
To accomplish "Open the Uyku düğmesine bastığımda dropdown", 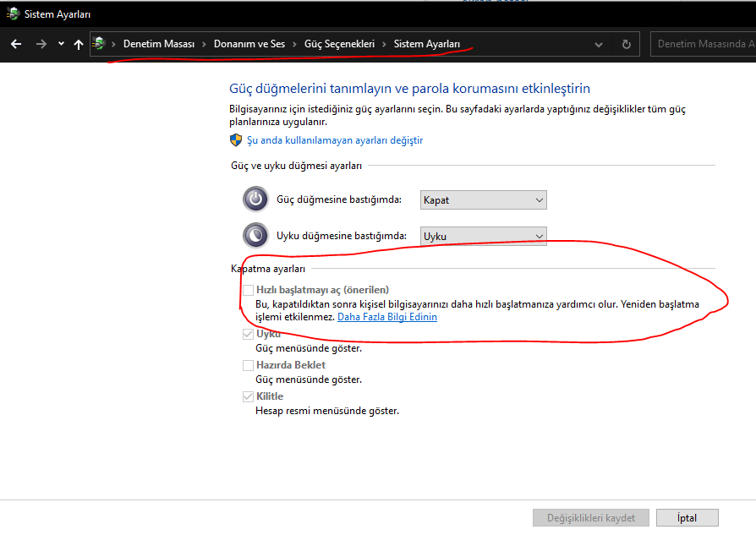I will coord(484,236).
